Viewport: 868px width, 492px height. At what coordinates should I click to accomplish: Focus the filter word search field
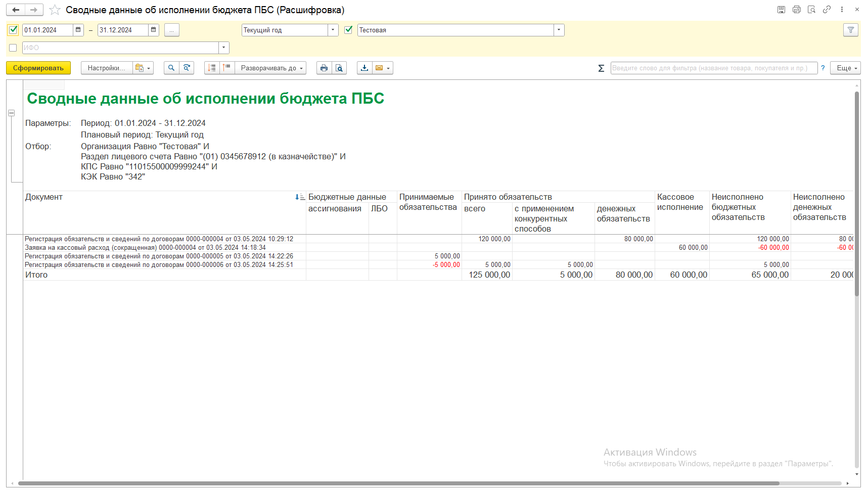coord(714,68)
